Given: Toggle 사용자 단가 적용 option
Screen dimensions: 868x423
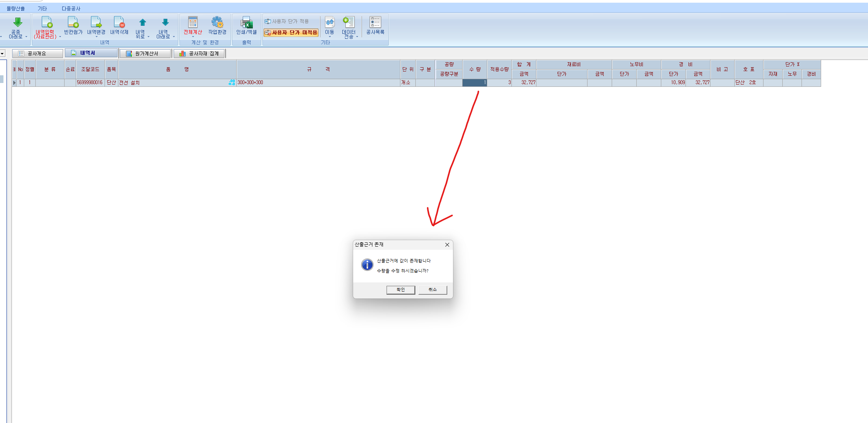Looking at the screenshot, I should point(287,22).
